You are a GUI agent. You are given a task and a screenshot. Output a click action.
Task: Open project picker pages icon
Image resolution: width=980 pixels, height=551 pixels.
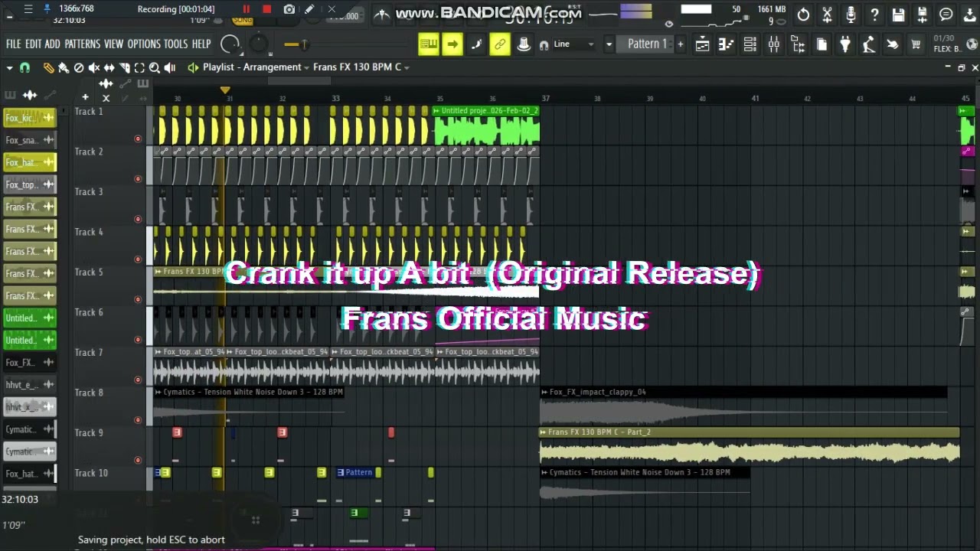click(x=822, y=44)
